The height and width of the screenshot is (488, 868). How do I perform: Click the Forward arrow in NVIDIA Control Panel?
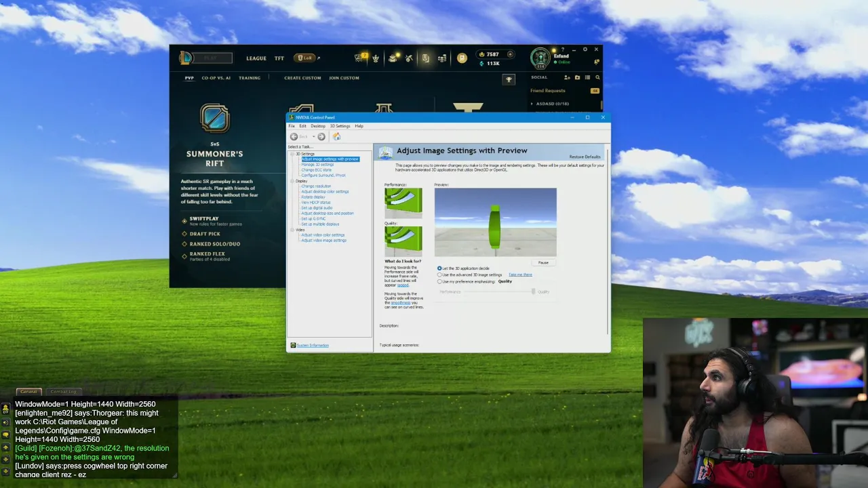[x=321, y=137]
